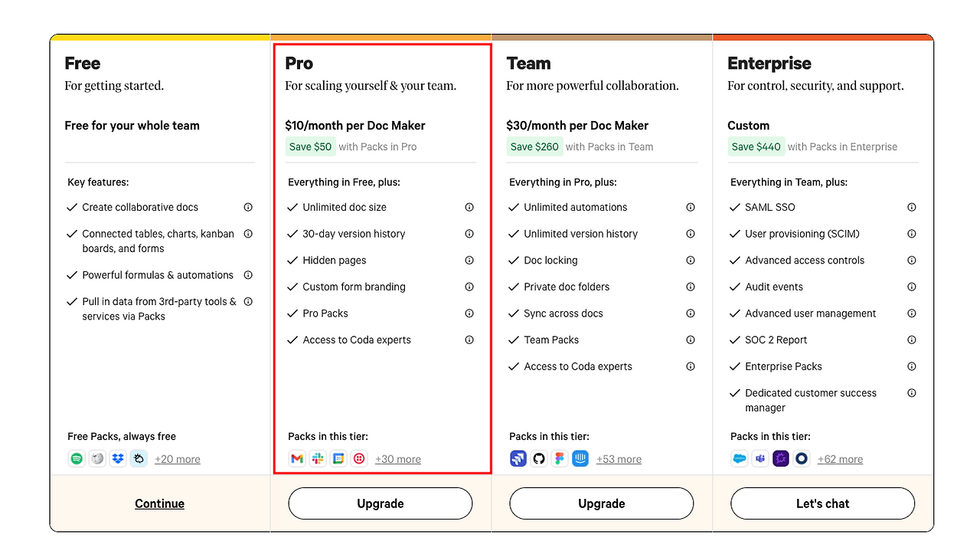Expand the +30 more Pro packs link

coord(398,460)
